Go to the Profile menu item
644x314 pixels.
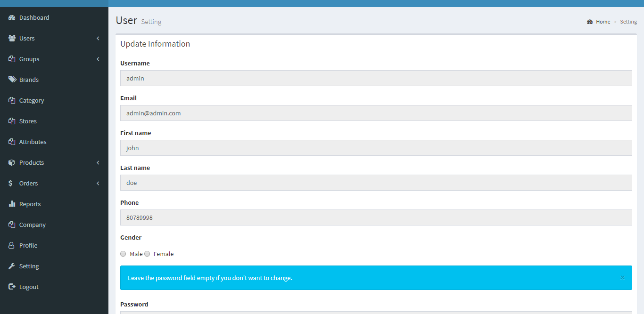(54, 245)
